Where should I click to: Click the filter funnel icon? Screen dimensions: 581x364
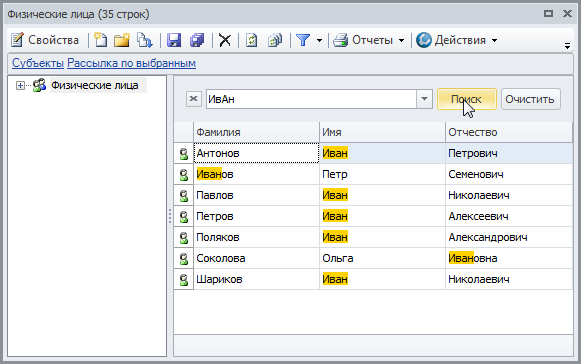[x=303, y=40]
